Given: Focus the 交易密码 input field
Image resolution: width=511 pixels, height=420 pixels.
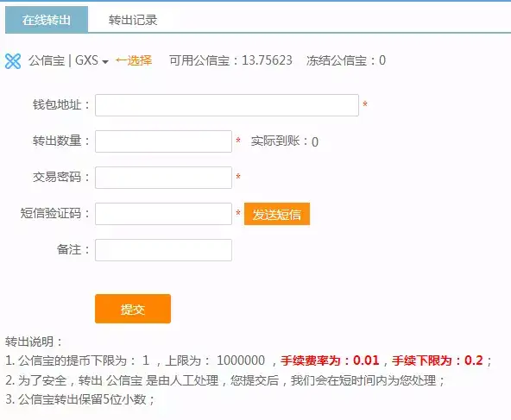Looking at the screenshot, I should 163,178.
